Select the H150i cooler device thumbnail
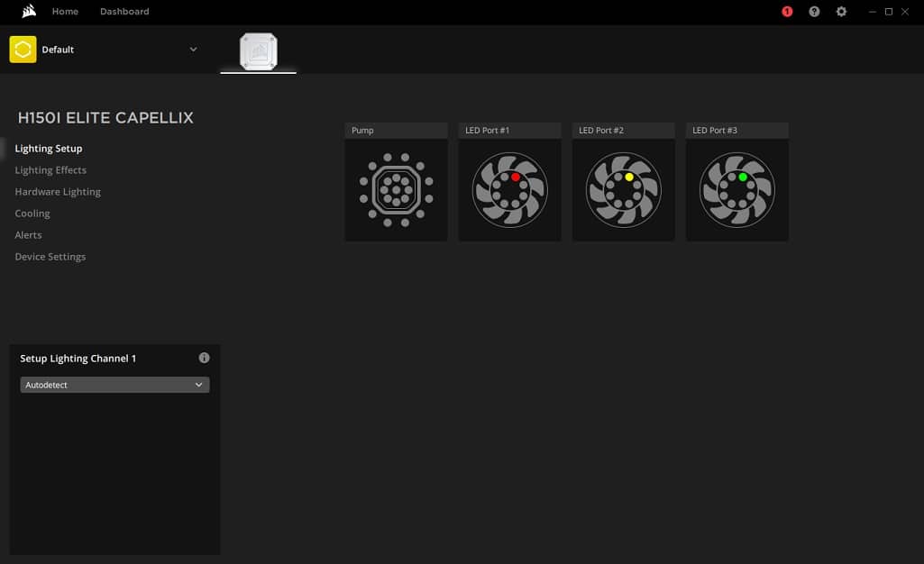Viewport: 924px width, 564px height. [258, 51]
